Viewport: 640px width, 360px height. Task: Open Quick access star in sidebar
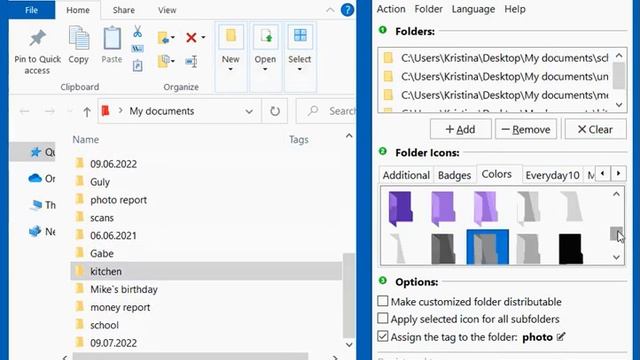[x=36, y=152]
